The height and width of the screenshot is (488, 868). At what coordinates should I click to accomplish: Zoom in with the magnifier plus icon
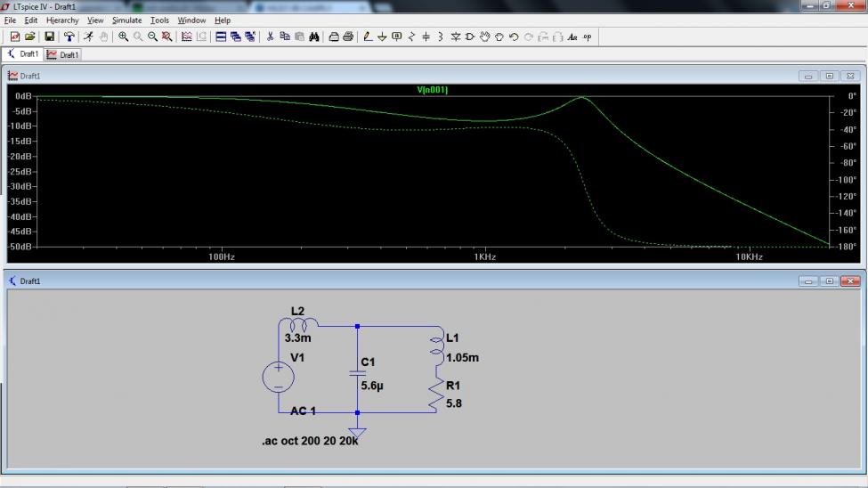123,37
